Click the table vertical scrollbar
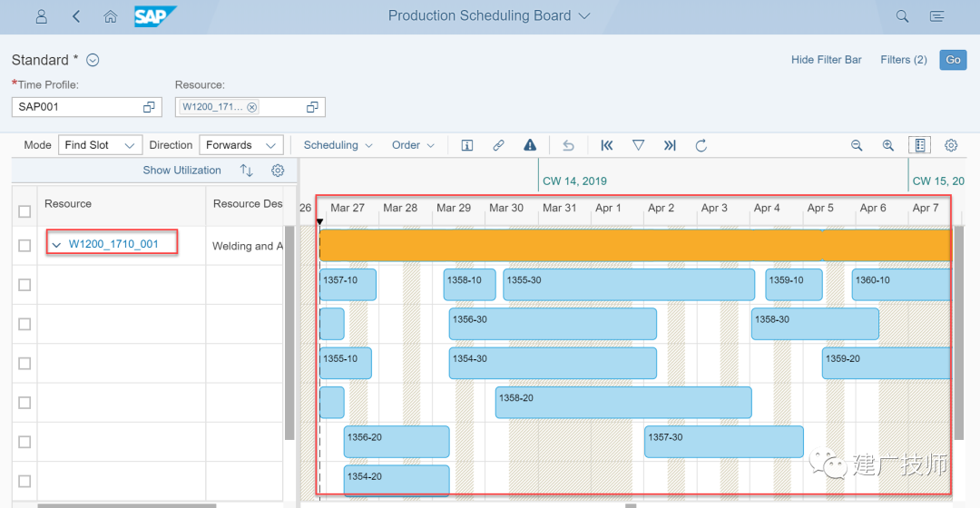 pyautogui.click(x=289, y=332)
